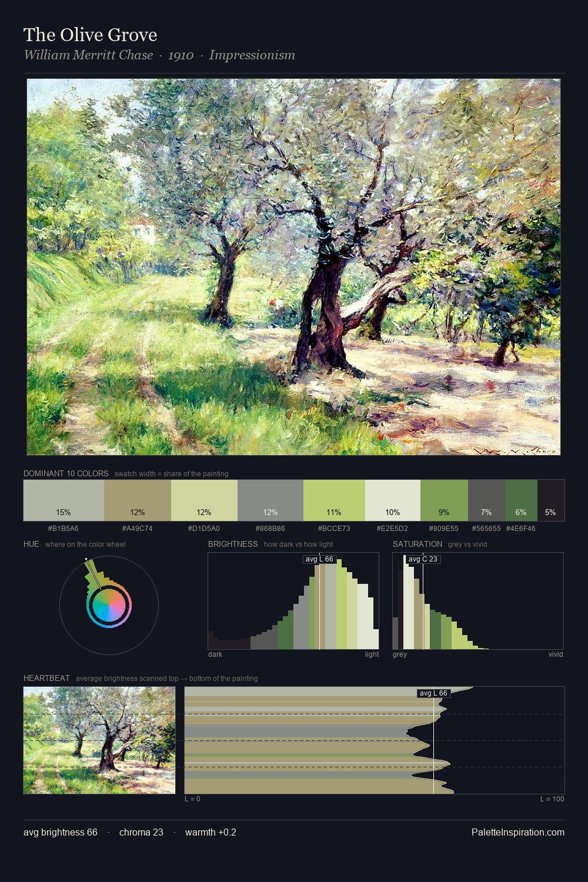Click the saturation histogram chart
Viewport: 588px width, 882px height.
(x=478, y=601)
